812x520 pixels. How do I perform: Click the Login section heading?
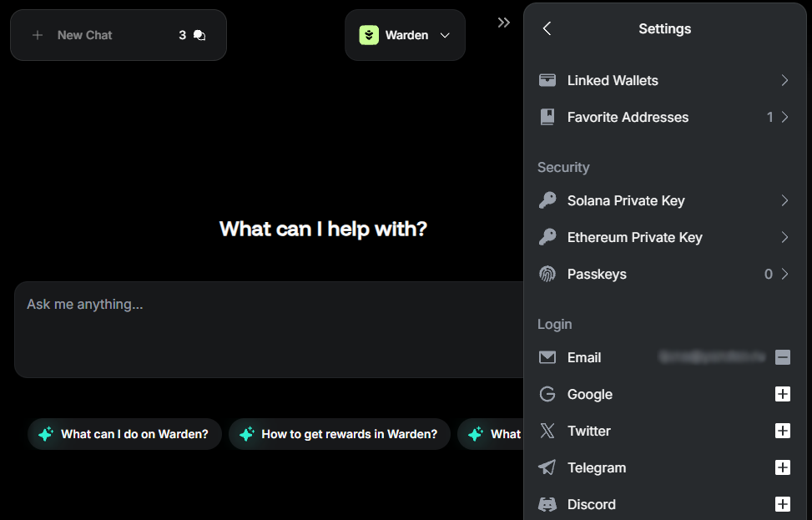[555, 324]
